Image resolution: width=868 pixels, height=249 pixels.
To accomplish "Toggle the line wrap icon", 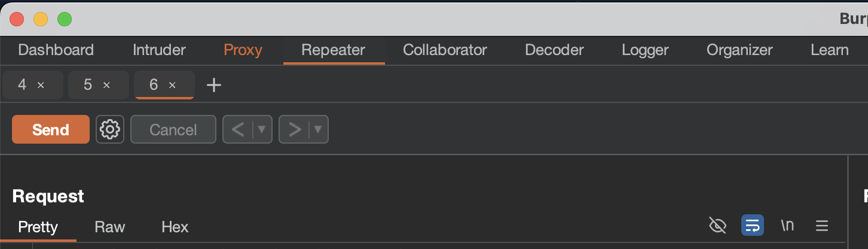I will coord(752,226).
